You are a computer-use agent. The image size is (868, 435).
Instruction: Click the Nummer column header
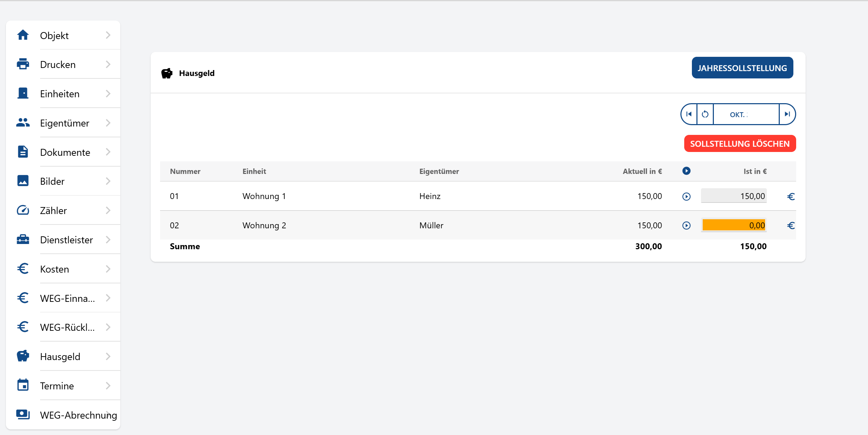185,171
